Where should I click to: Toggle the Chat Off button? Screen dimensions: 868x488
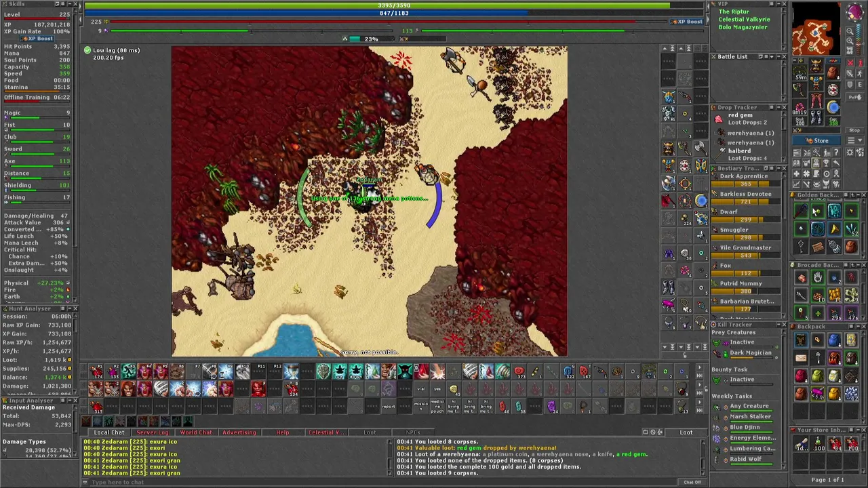[x=692, y=482]
